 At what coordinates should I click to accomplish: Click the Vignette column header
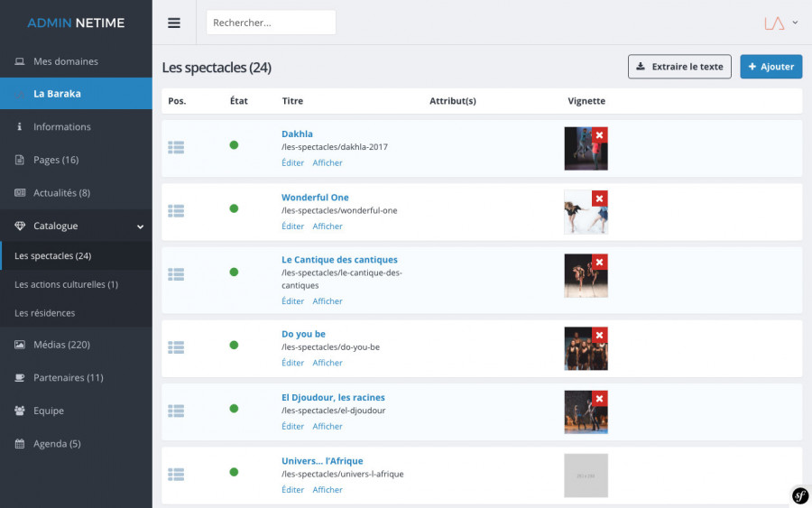point(586,101)
